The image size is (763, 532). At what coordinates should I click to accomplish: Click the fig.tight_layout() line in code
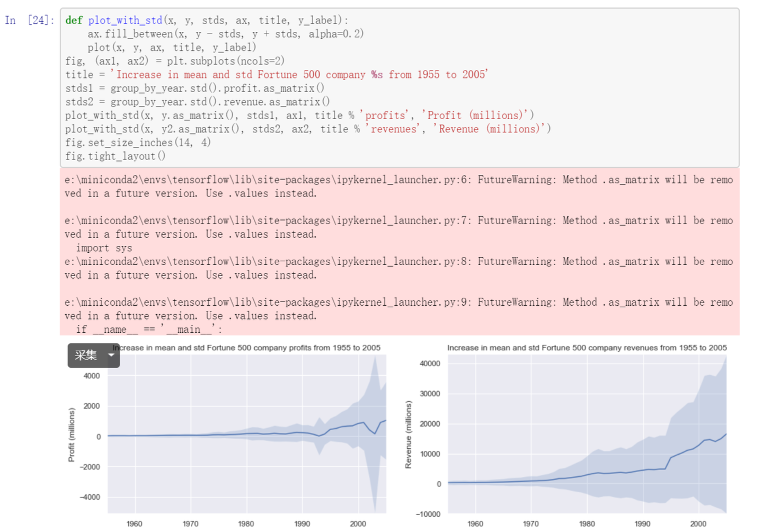coord(114,156)
